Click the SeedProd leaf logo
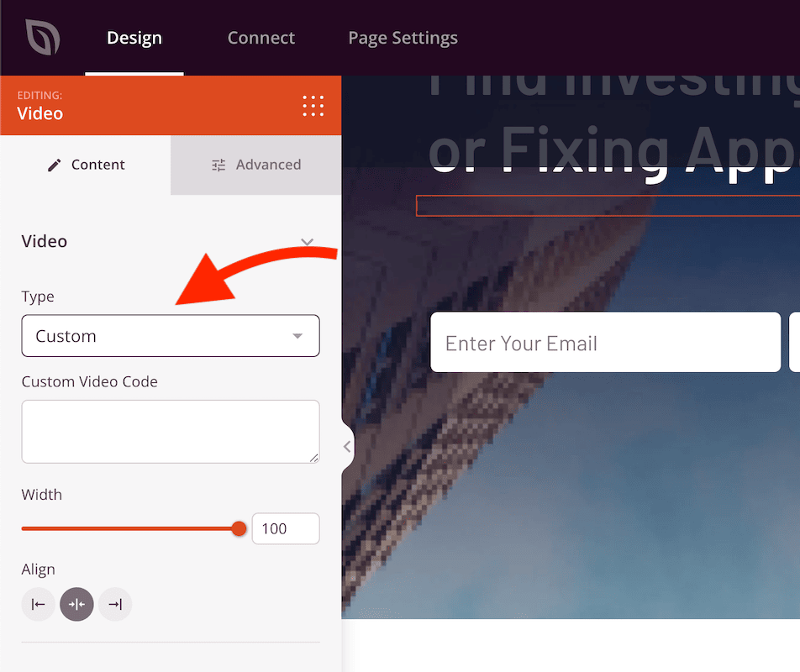800x672 pixels. (x=42, y=38)
